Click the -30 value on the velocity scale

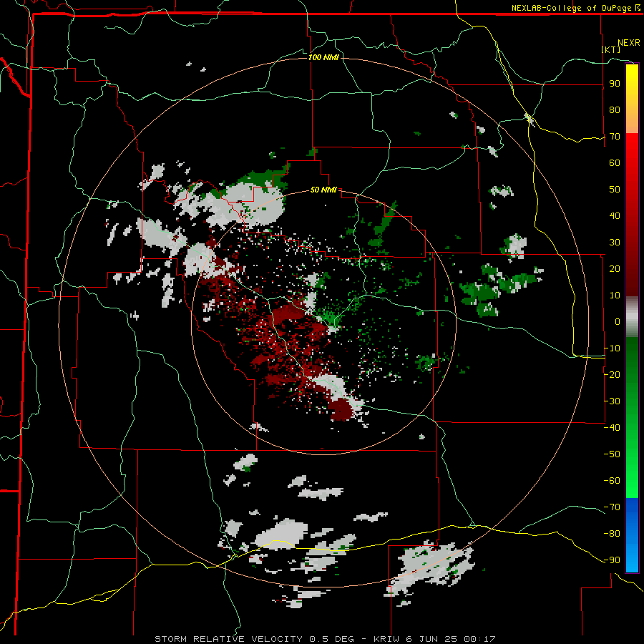tap(612, 401)
